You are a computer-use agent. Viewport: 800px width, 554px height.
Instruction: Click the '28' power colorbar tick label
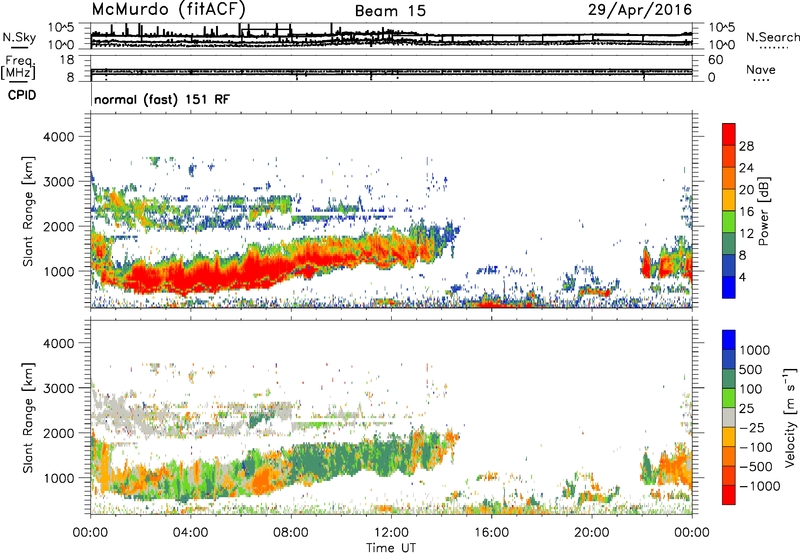pos(746,146)
